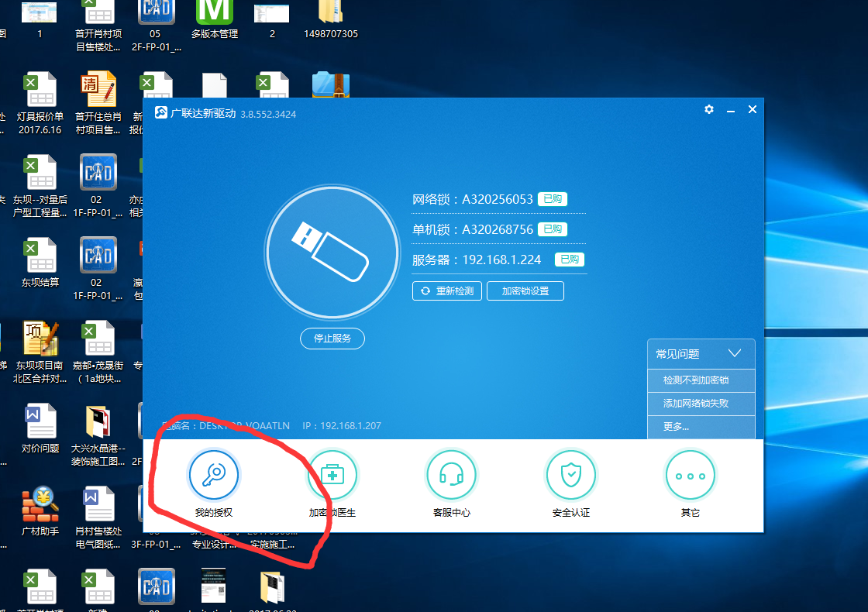
Task: Click IP：192.168.1.207 text
Action: [x=342, y=425]
